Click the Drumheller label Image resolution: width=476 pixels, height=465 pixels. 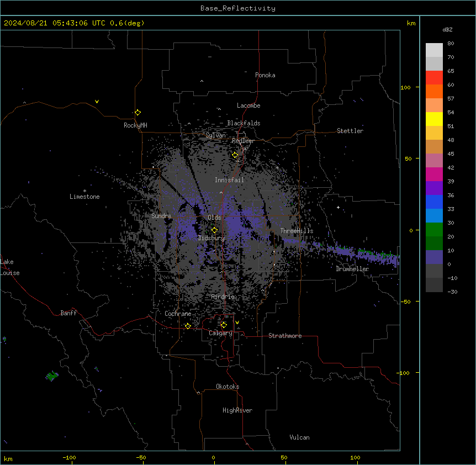coord(352,269)
